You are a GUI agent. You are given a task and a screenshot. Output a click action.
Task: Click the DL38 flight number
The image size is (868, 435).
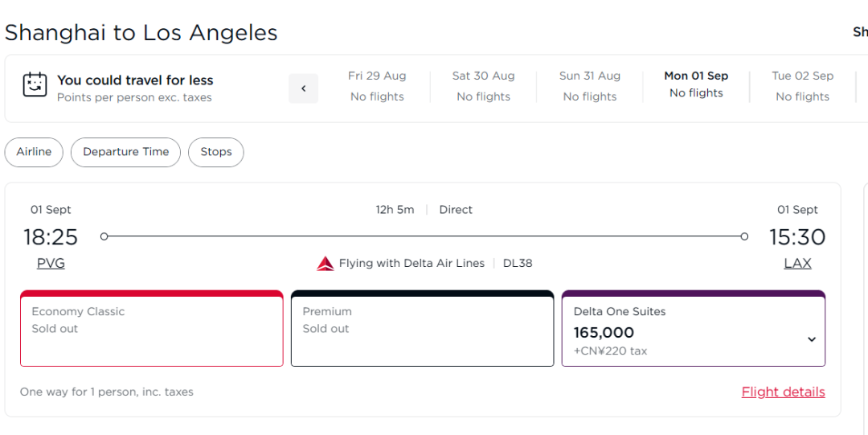(518, 264)
